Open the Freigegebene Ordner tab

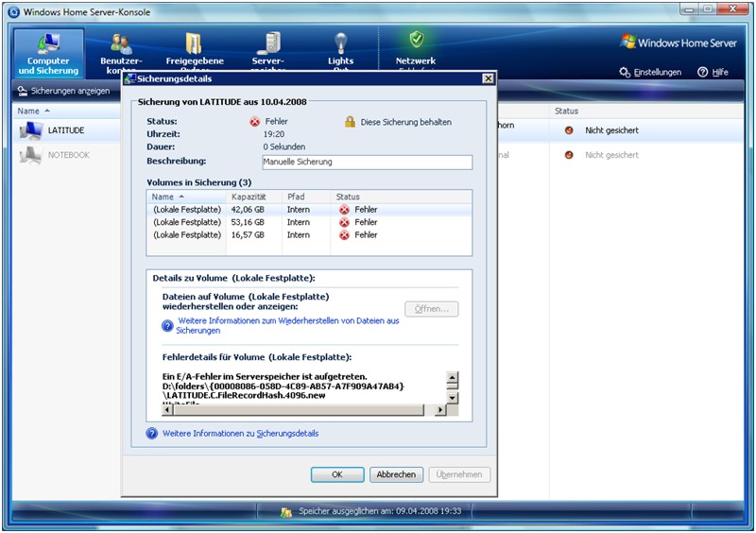click(195, 53)
